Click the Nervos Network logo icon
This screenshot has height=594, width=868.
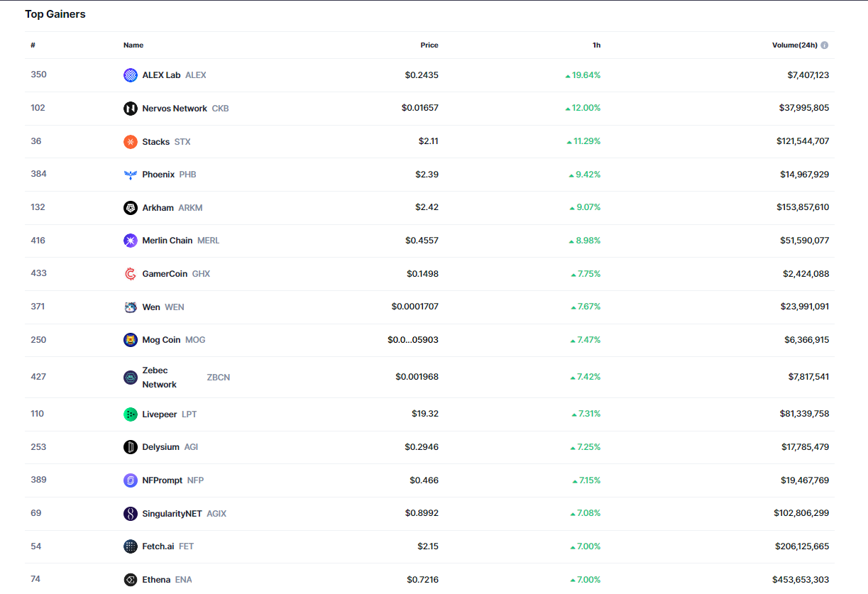click(131, 109)
